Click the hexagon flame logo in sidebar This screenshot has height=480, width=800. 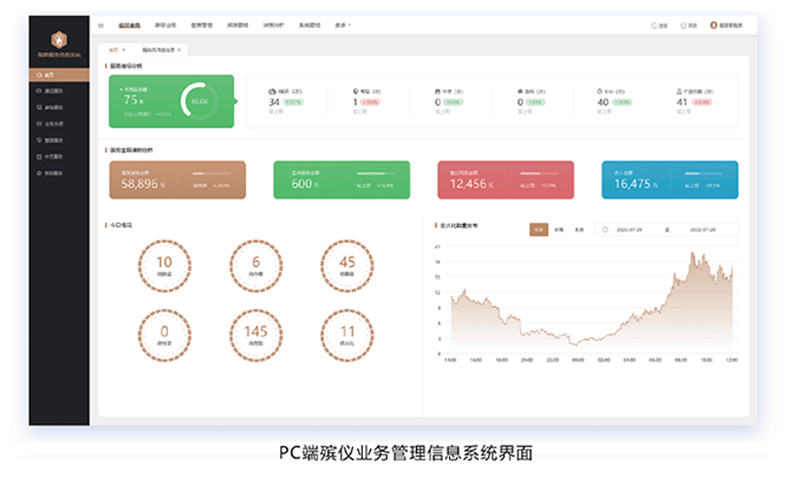click(x=59, y=38)
